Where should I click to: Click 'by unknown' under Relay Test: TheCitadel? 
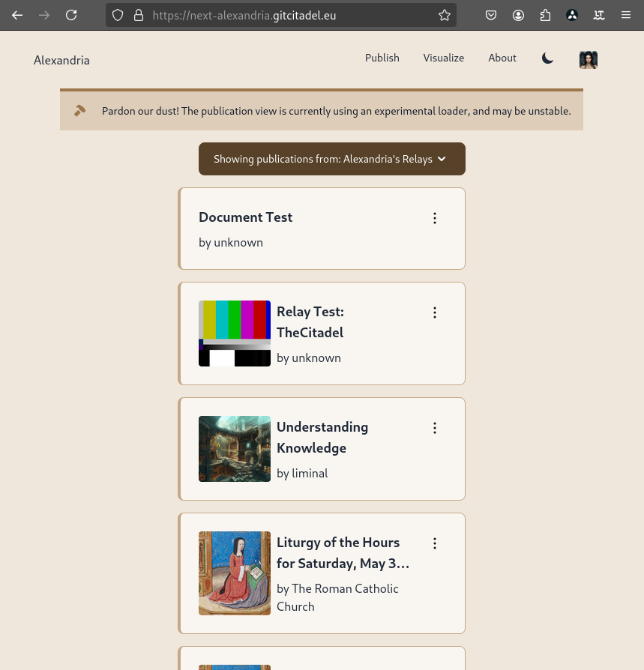point(309,358)
